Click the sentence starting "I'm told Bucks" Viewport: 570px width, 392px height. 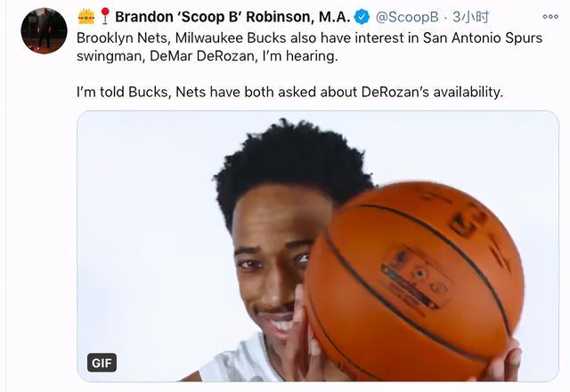(x=289, y=92)
